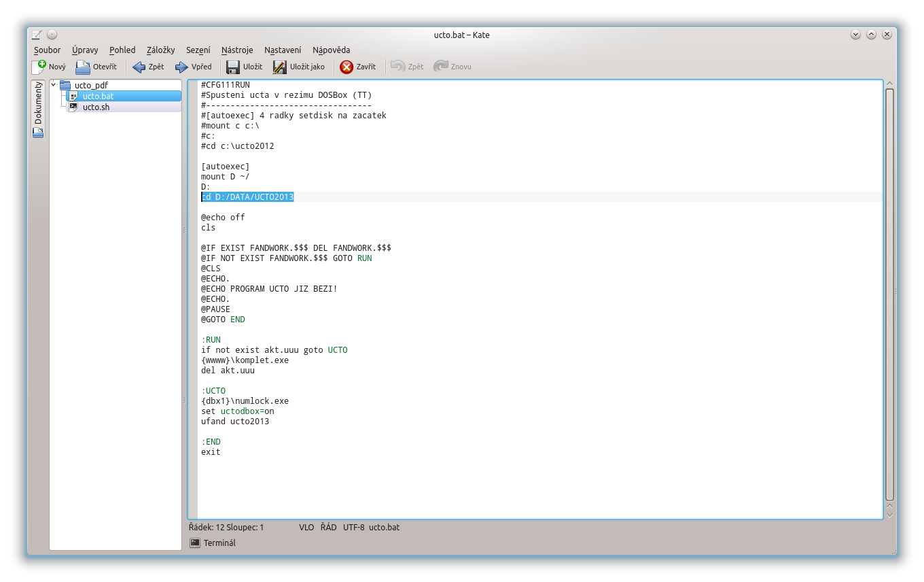924x582 pixels.
Task: Click the file browser icon below Dokumenty
Action: tap(38, 133)
